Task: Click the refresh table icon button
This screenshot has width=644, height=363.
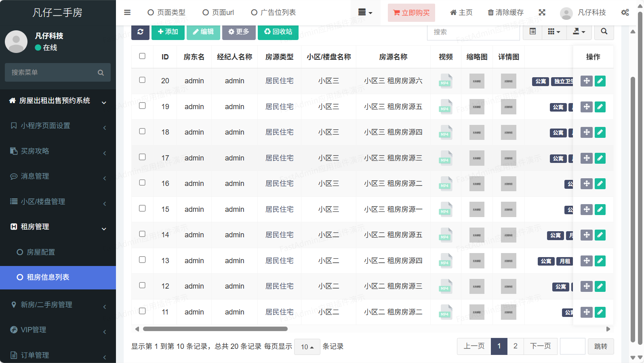Action: pyautogui.click(x=140, y=32)
